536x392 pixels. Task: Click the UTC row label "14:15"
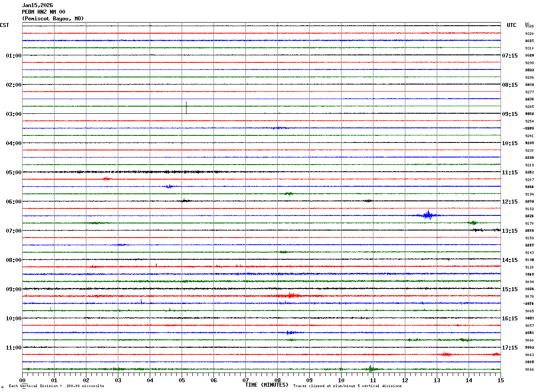(x=510, y=260)
